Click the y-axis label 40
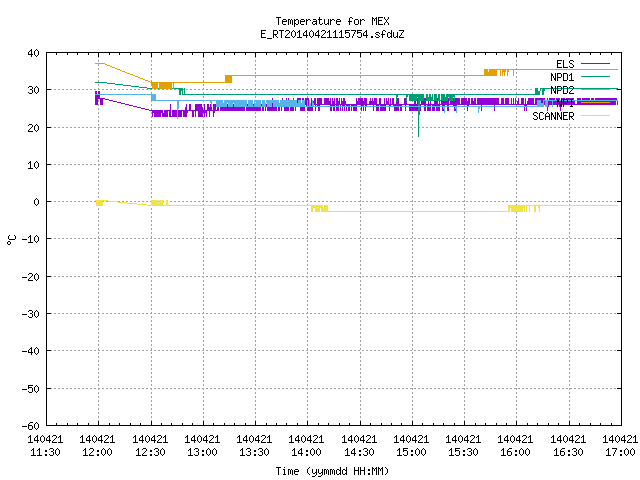The image size is (640, 480). 33,53
